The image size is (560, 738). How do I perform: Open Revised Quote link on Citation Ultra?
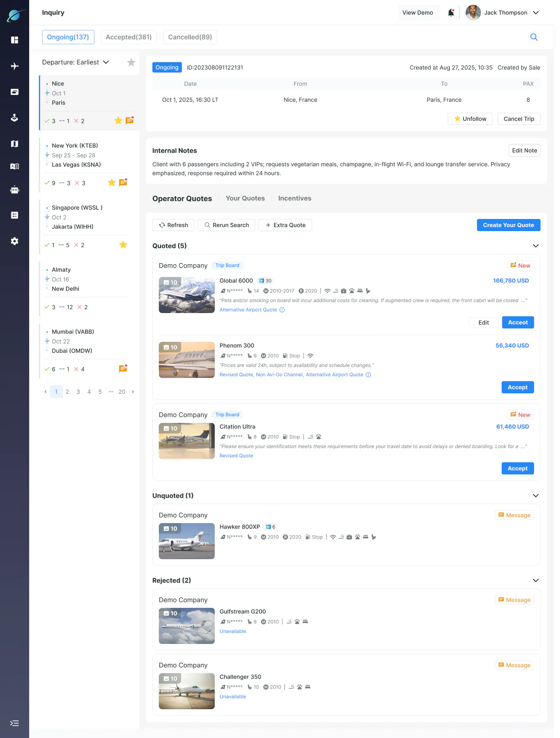[236, 456]
